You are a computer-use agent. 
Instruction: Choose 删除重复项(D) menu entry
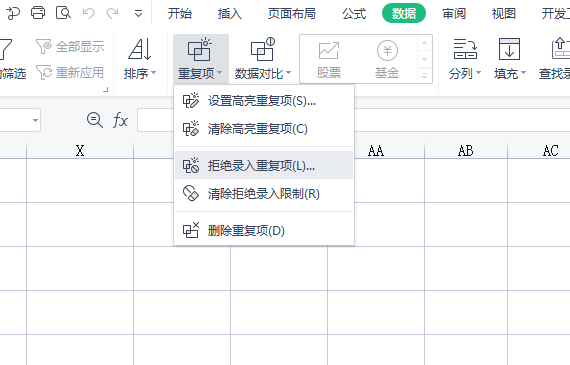264,230
